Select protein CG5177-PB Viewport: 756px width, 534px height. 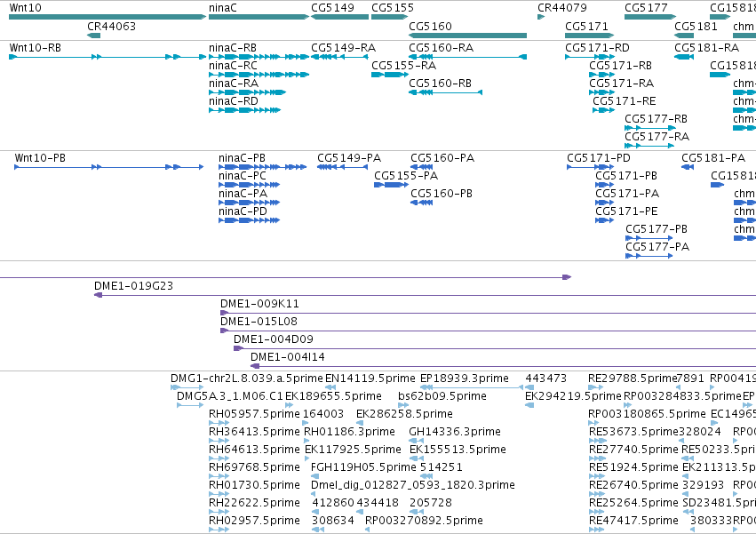pyautogui.click(x=649, y=239)
